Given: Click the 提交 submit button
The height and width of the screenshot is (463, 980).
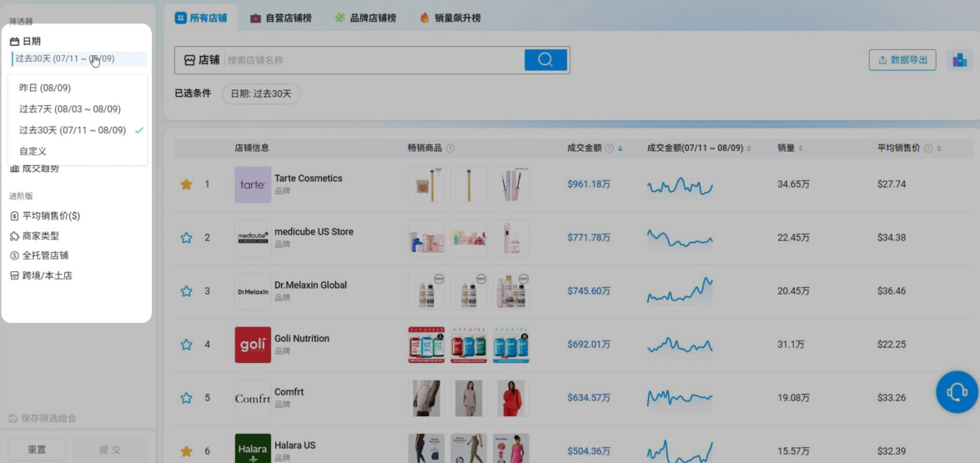Looking at the screenshot, I should pos(110,450).
